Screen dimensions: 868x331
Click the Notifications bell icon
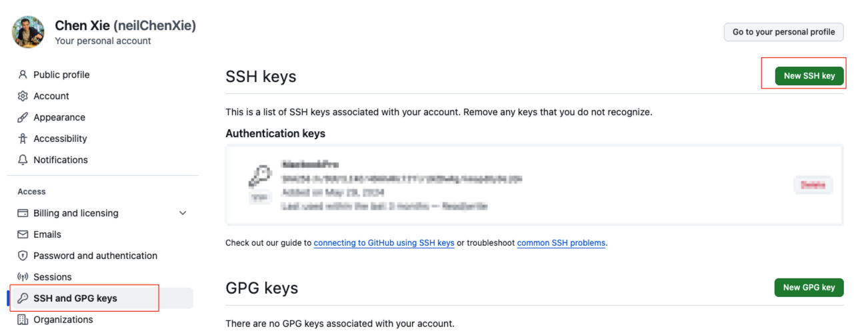(23, 160)
